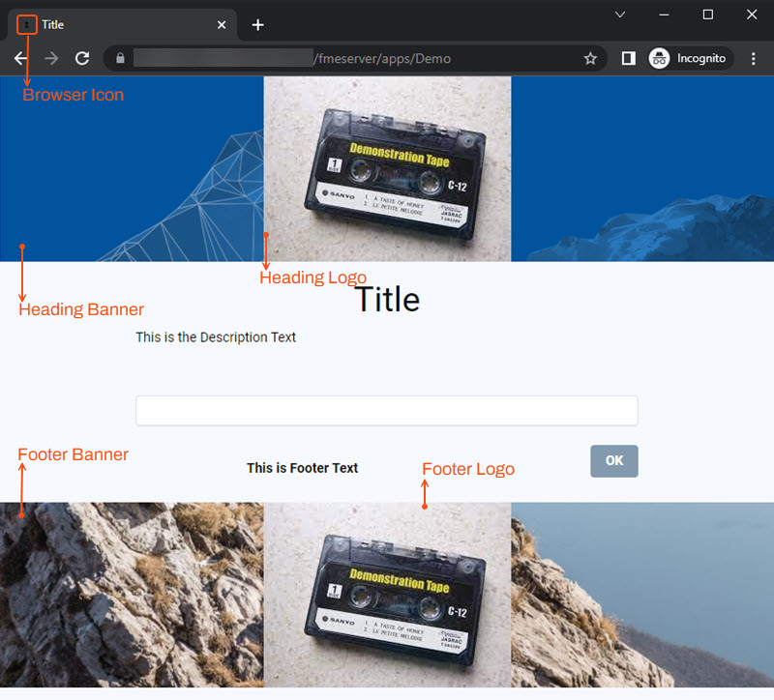Open the Chrome three-dot menu
774x700 pixels.
click(754, 59)
